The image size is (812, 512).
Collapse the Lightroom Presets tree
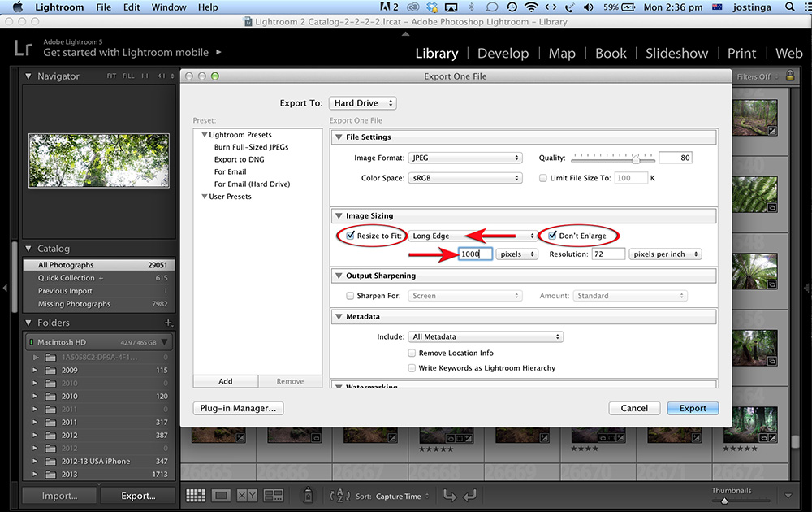click(205, 135)
